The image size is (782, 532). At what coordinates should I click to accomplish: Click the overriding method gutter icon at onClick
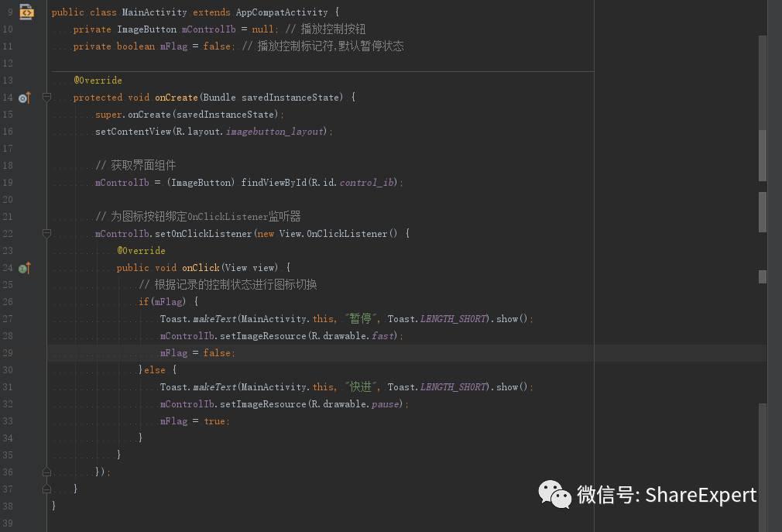click(x=24, y=267)
